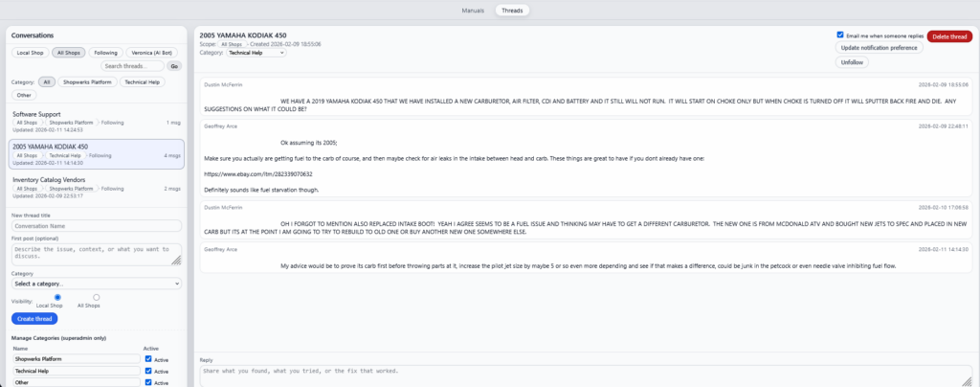
Task: Show Following conversations only
Action: tap(106, 53)
